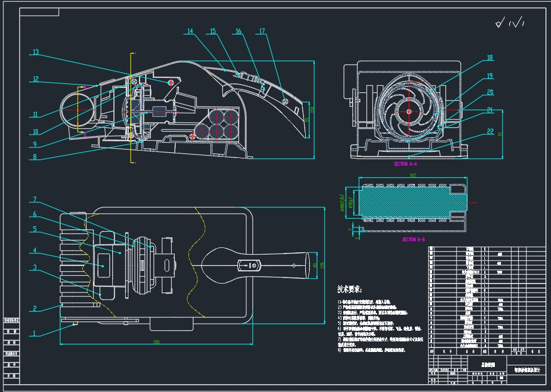This screenshot has width=551, height=392.
Task: Select part callout number 16
Action: point(239,31)
